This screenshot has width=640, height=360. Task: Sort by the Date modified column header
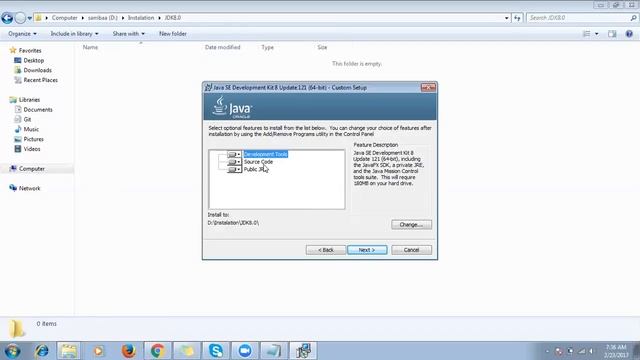point(222,47)
